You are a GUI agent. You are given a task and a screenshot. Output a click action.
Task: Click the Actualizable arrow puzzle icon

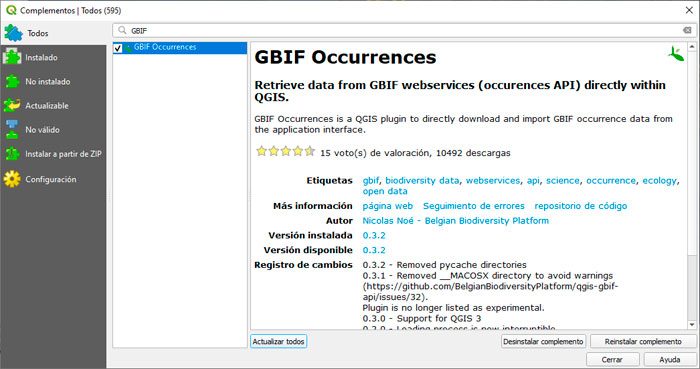pos(12,106)
